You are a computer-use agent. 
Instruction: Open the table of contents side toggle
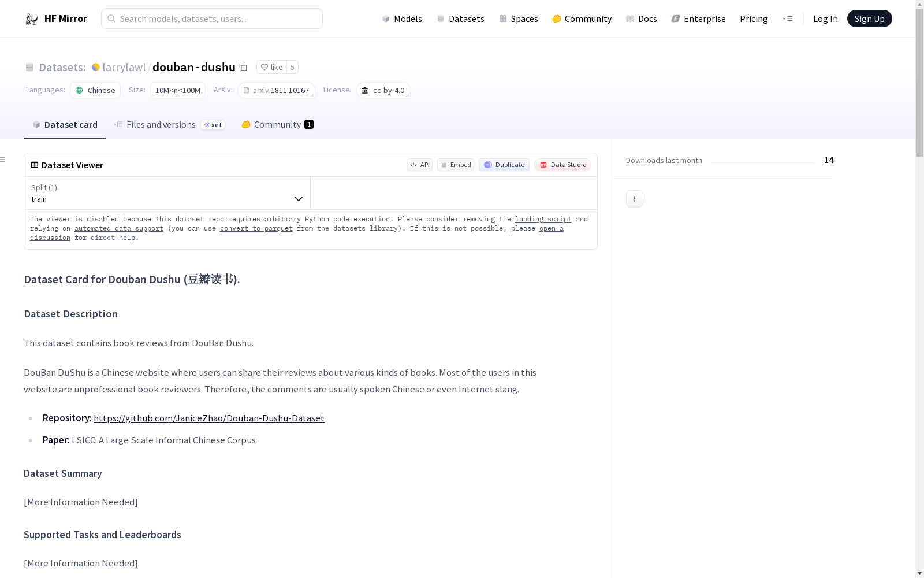point(3,160)
